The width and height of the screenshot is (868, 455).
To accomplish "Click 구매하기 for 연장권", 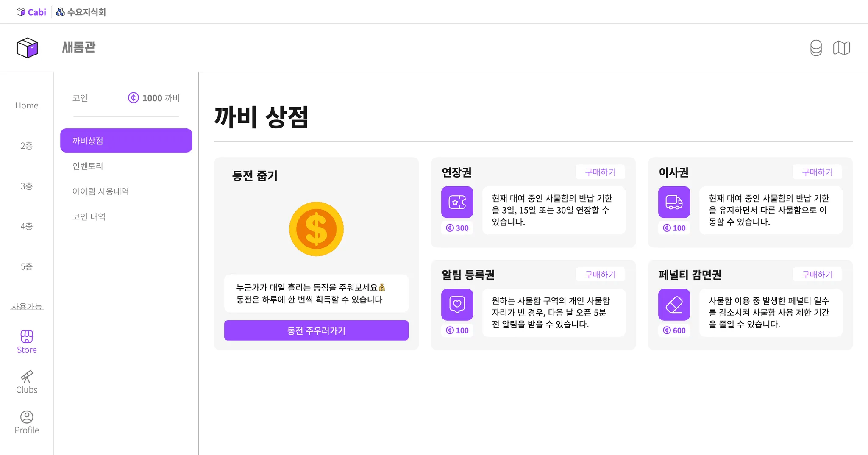I will (600, 172).
